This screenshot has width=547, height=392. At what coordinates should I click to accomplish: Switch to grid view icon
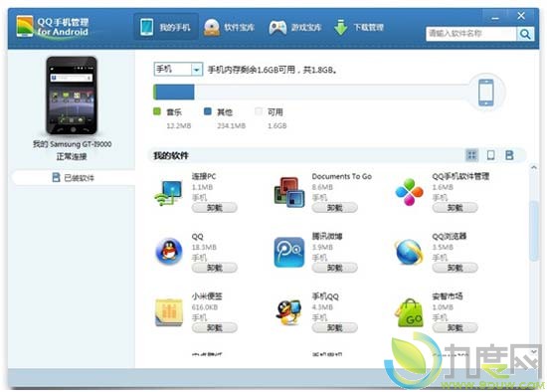point(471,155)
